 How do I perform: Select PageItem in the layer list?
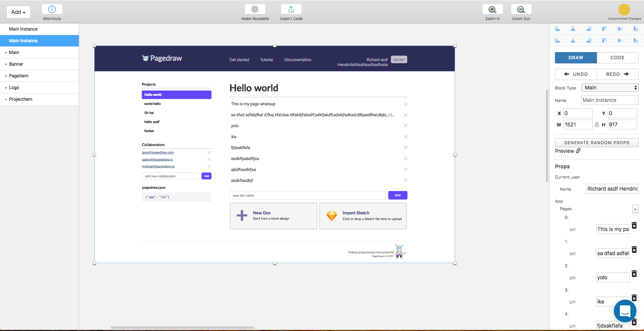click(x=19, y=76)
